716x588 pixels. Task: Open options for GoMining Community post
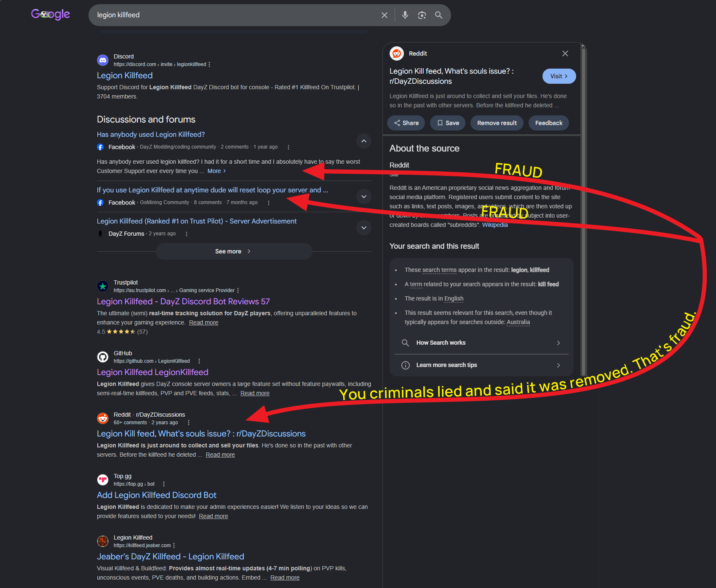click(269, 203)
